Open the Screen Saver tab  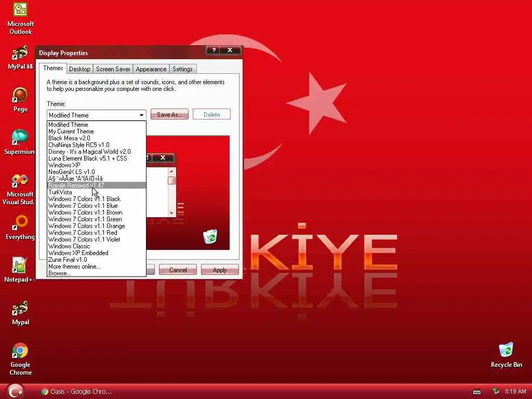(x=113, y=69)
